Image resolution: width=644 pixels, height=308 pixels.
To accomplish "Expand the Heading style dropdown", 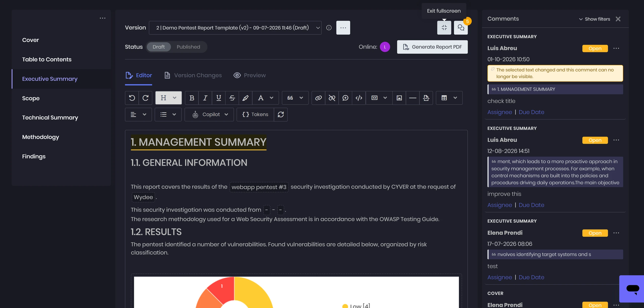I will coord(169,98).
